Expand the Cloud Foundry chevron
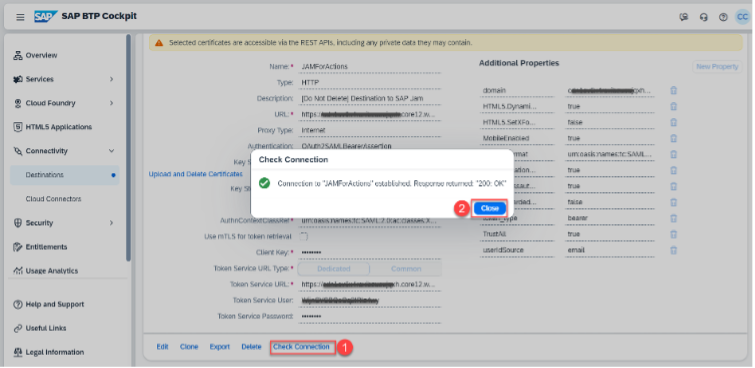The width and height of the screenshot is (755, 368). click(111, 103)
